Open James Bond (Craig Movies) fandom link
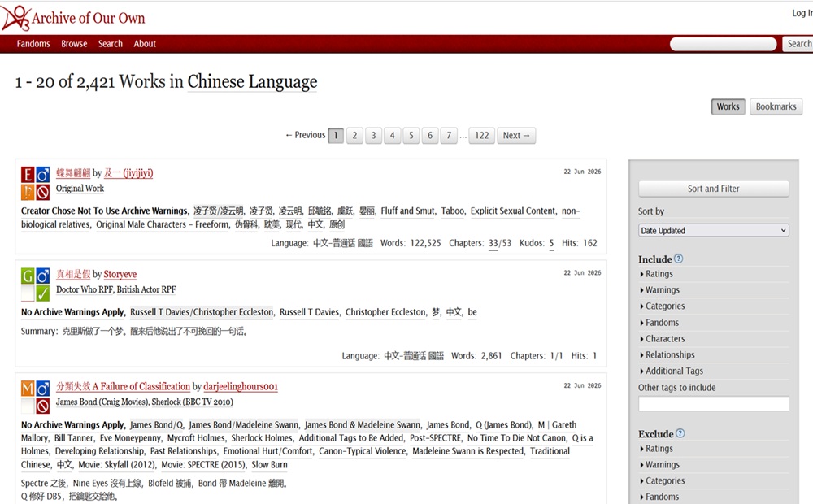Viewport: 813px width, 504px height. coord(102,402)
